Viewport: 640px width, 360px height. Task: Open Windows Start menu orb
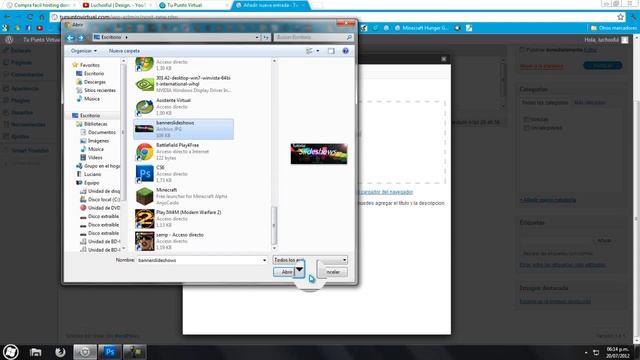click(11, 352)
